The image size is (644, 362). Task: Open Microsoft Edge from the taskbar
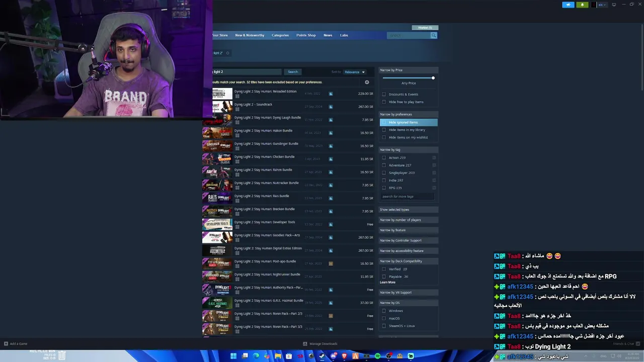pos(256,356)
